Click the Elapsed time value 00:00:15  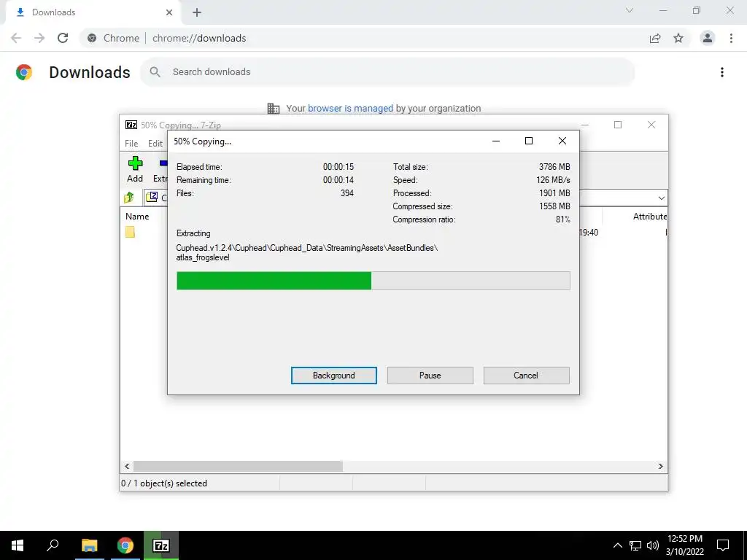[338, 167]
